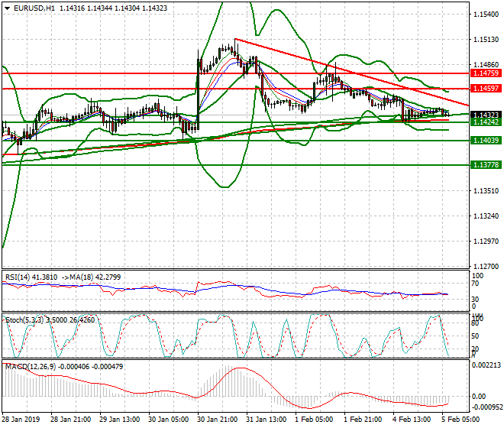The height and width of the screenshot is (428, 504).
Task: Click the 1.15400 price scale value
Action: 486,15
